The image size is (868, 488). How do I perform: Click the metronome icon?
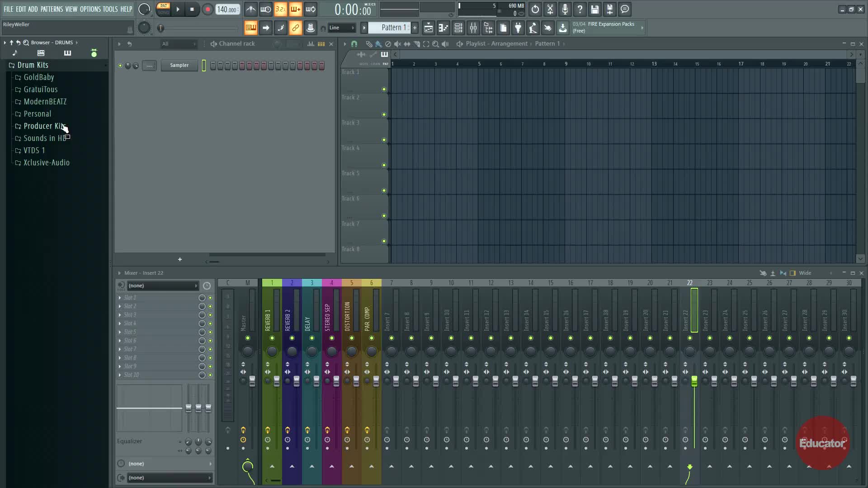coord(251,9)
